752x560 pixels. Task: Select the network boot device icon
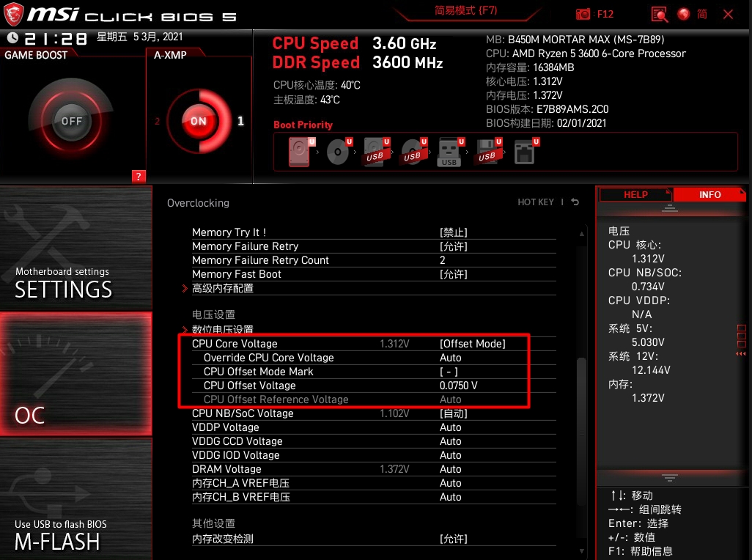pyautogui.click(x=526, y=152)
